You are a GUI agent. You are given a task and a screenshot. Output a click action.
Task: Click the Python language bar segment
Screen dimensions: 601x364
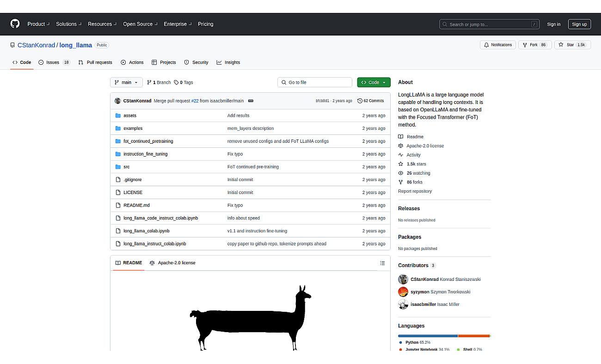click(x=428, y=336)
